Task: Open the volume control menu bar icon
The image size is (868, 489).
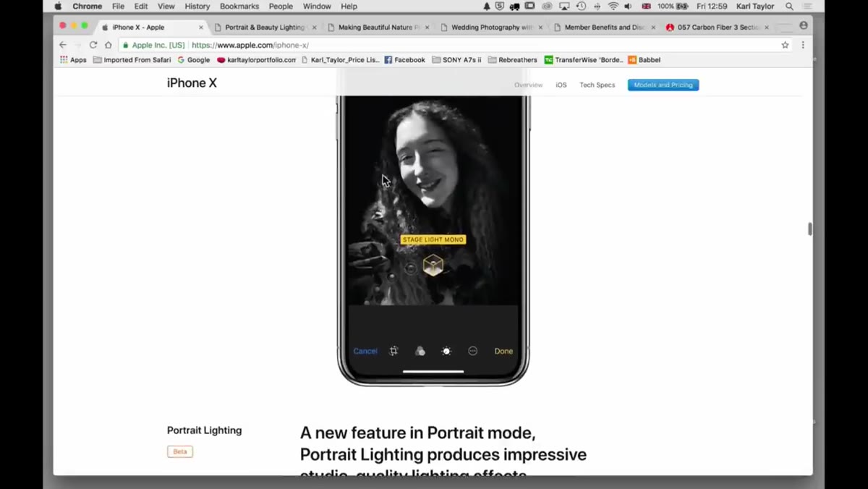Action: 628,7
